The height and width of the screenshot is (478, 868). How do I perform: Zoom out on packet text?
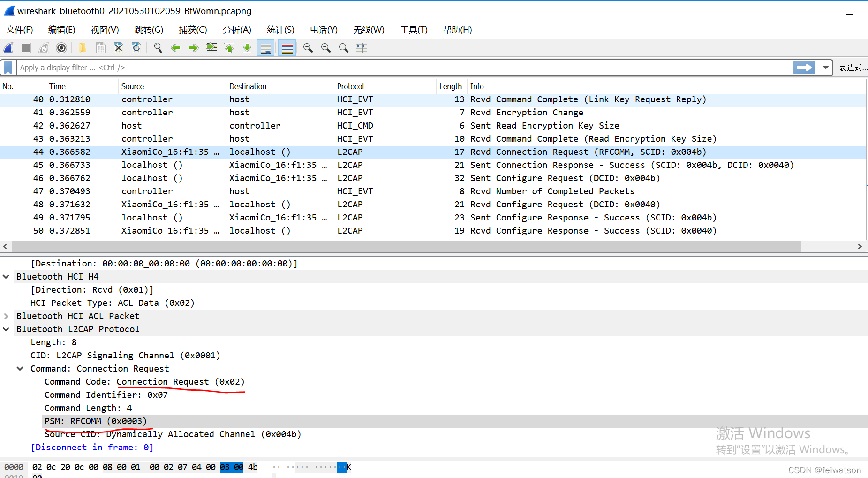tap(326, 48)
